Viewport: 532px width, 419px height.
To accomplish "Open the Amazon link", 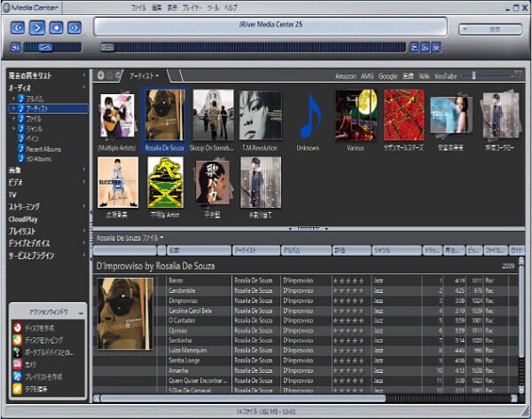I will (346, 76).
